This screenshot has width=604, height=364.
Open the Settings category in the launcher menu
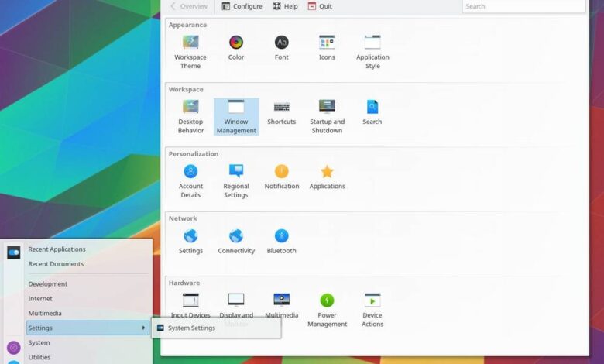[88, 328]
